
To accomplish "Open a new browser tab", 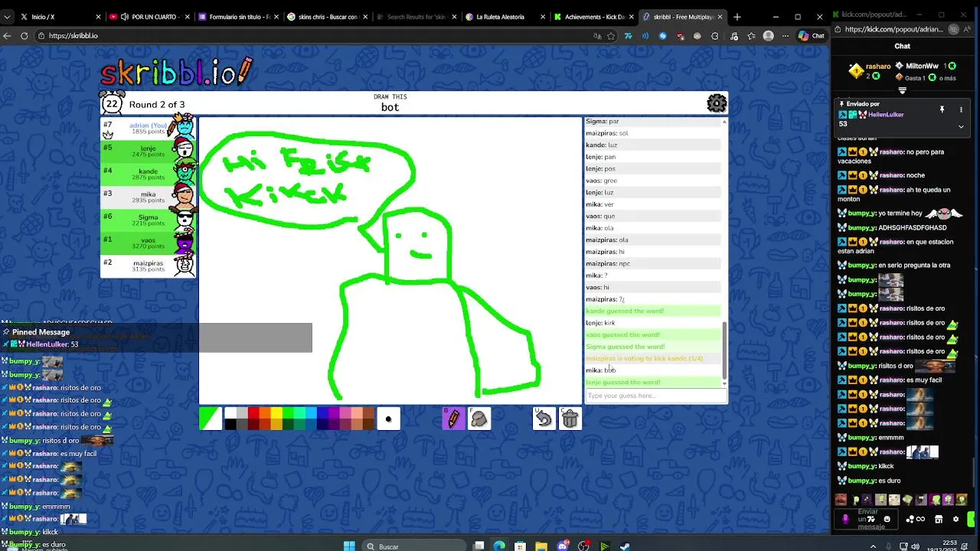I will coord(737,17).
